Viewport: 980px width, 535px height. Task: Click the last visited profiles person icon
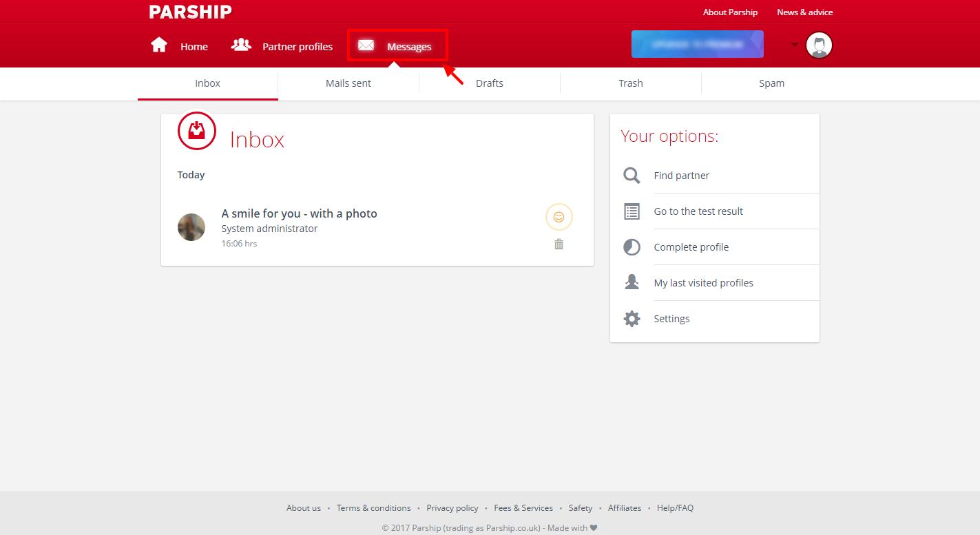point(632,283)
